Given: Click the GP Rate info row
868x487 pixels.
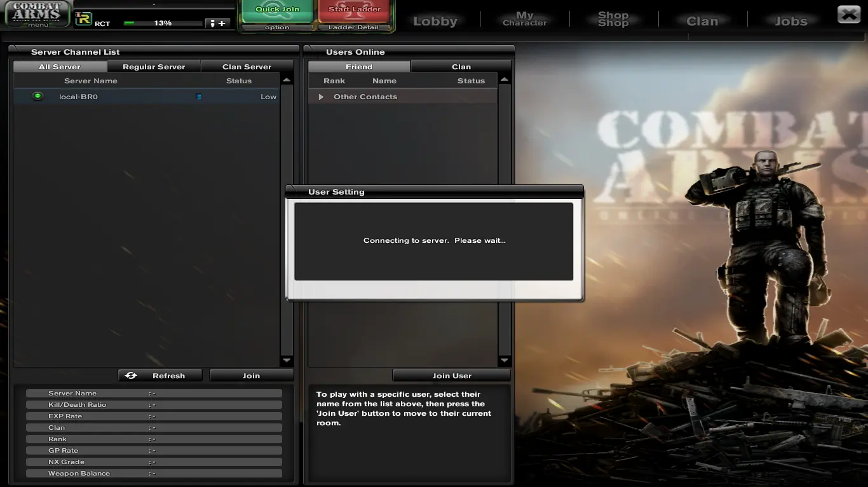Looking at the screenshot, I should pyautogui.click(x=154, y=451).
